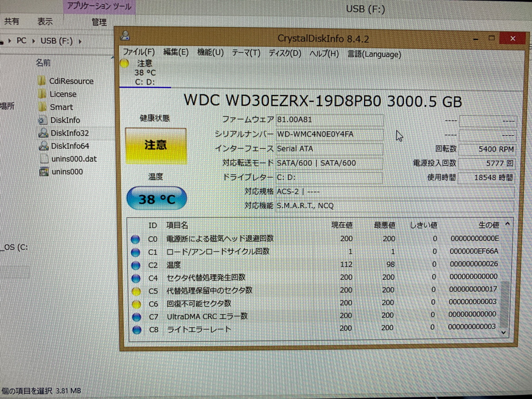Select the License folder icon

(42, 94)
